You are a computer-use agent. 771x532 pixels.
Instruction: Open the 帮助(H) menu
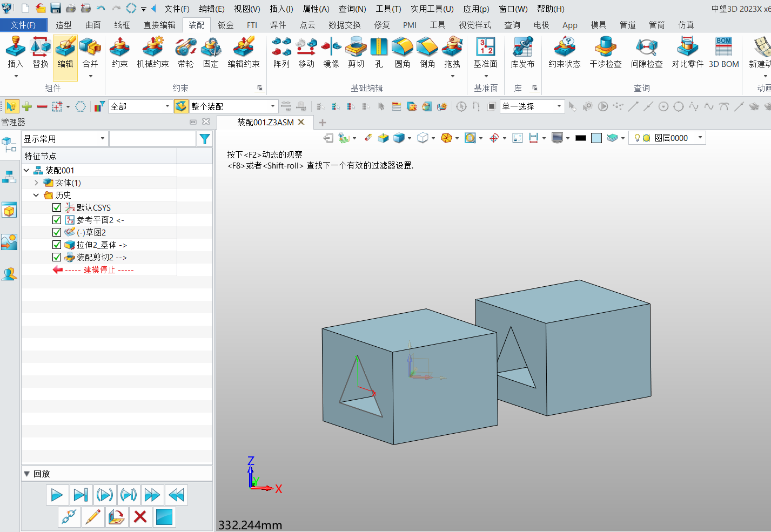[x=551, y=9]
